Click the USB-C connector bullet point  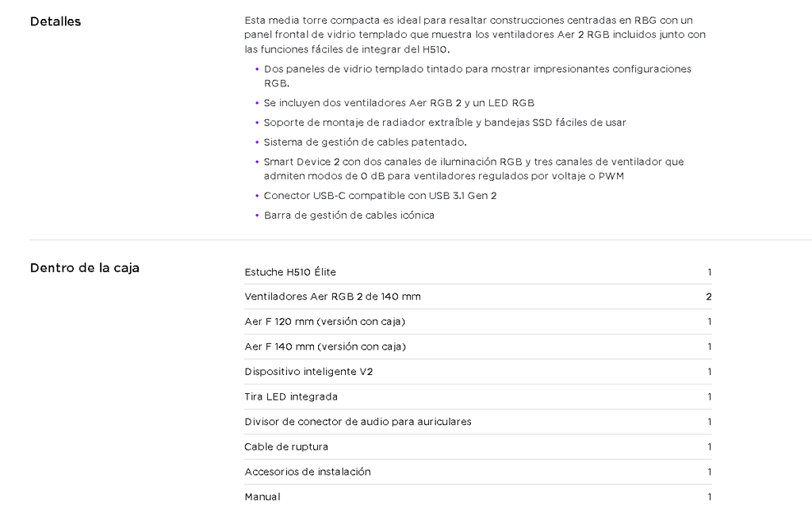point(380,196)
